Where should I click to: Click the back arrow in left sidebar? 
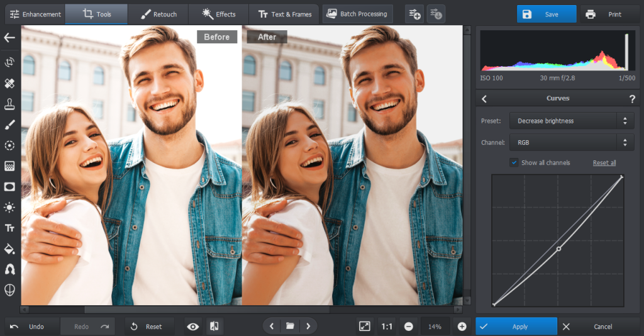tap(9, 38)
